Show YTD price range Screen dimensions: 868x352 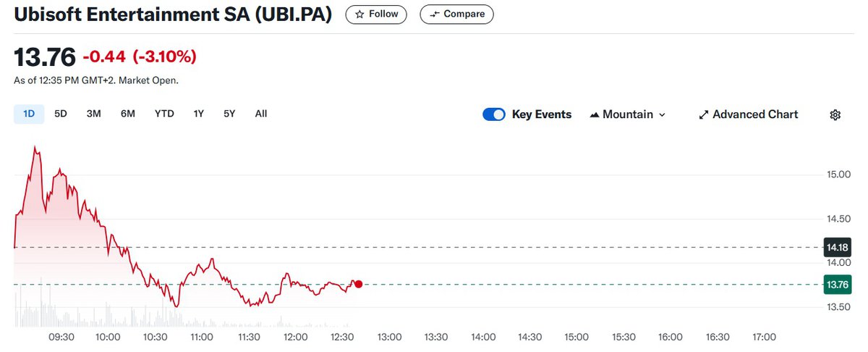164,114
